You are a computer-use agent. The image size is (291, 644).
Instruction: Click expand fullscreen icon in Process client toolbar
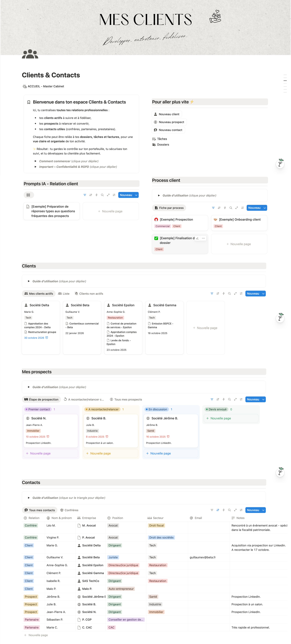click(x=237, y=208)
